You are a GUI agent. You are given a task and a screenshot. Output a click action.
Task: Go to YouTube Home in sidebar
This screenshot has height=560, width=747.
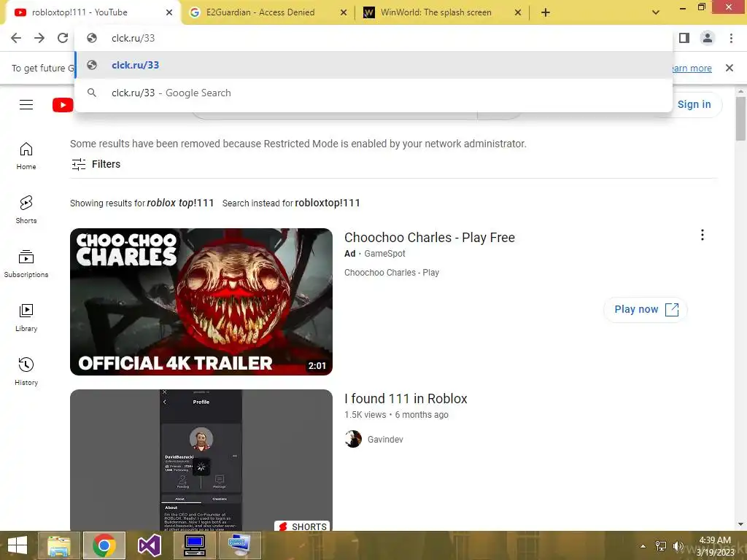tap(26, 156)
